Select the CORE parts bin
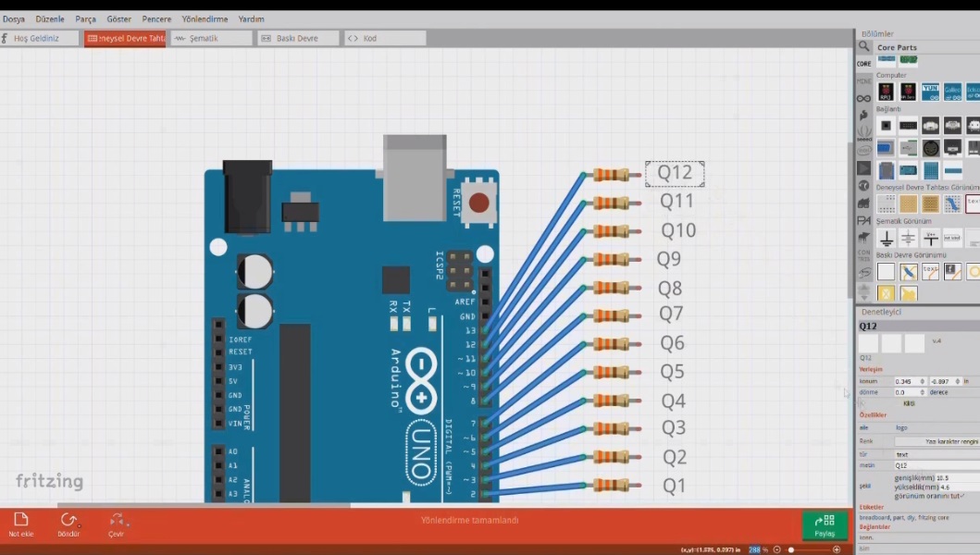980x555 pixels. tap(863, 63)
